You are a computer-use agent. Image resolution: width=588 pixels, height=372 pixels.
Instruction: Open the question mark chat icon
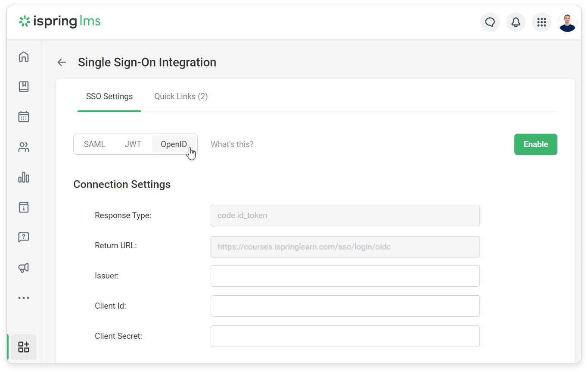[24, 237]
